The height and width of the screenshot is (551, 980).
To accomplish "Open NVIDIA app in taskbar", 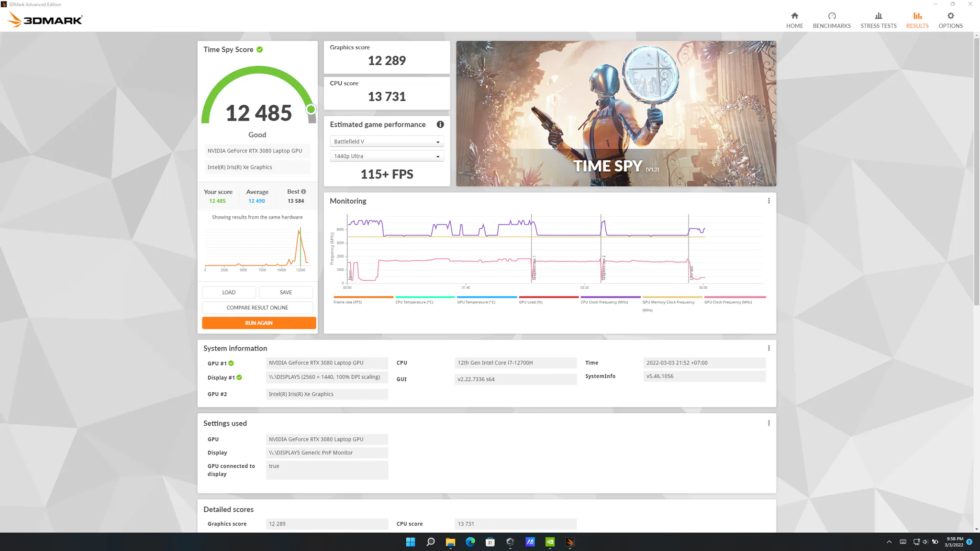I will pyautogui.click(x=550, y=542).
